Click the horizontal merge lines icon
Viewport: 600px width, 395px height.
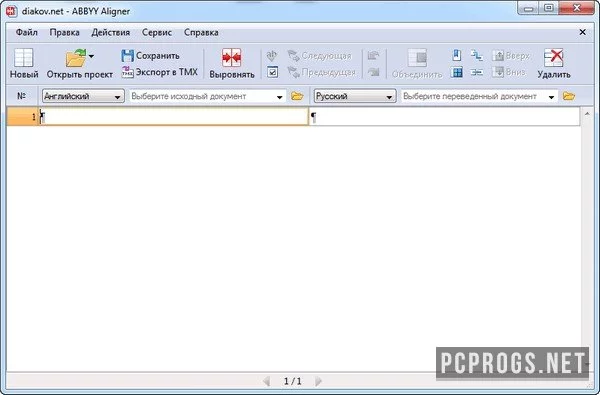coord(477,72)
